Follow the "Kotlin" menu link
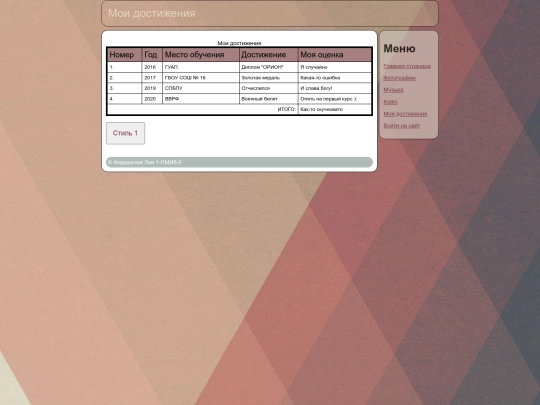This screenshot has width=540, height=405. [x=391, y=102]
